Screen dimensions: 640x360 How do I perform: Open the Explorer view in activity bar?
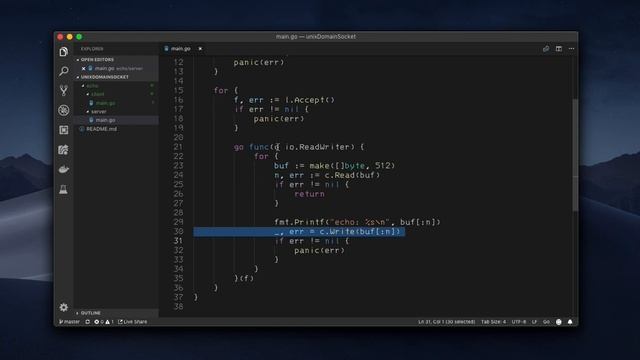64,51
